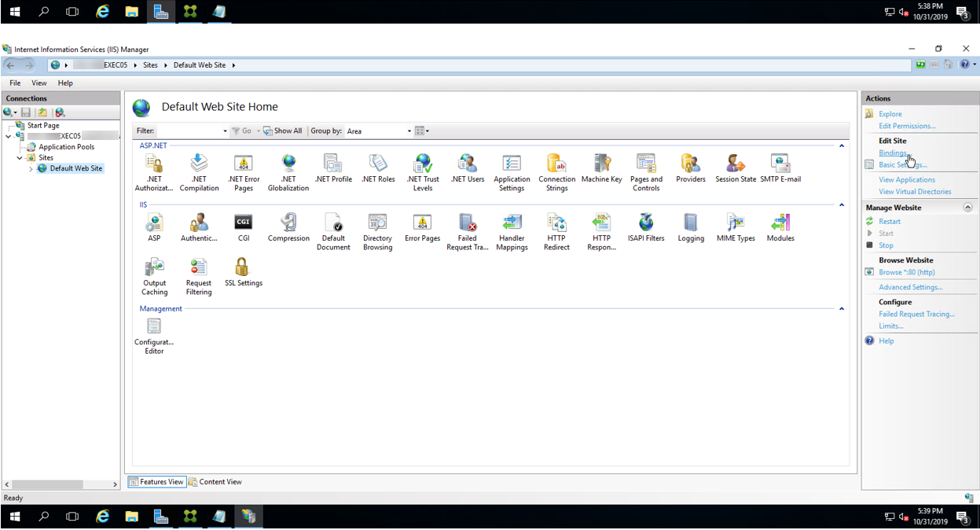
Task: Click the Windows Start button in top taskbar
Action: (x=14, y=12)
